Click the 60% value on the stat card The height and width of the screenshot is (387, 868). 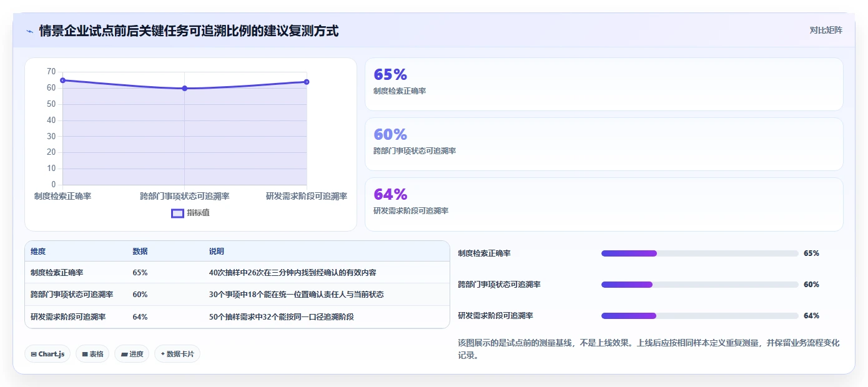click(x=390, y=134)
